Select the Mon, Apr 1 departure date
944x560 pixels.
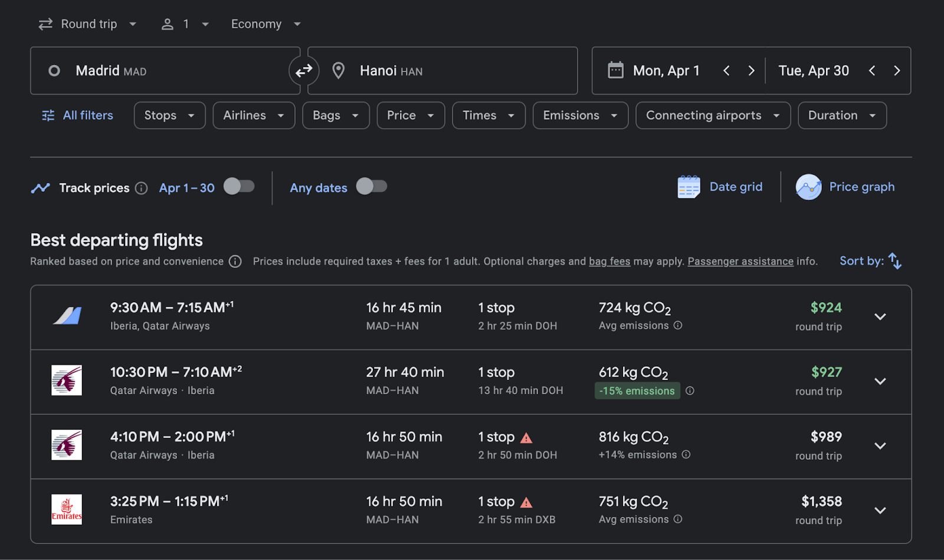click(x=666, y=71)
